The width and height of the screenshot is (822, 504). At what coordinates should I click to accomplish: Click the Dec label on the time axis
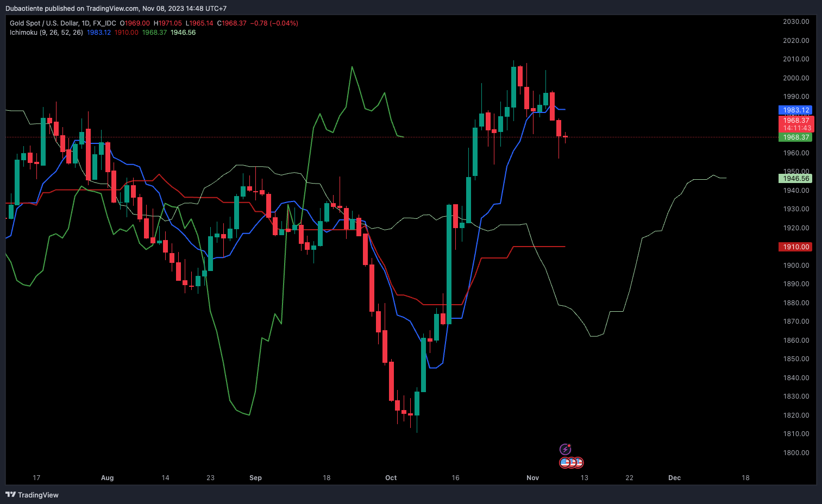tap(674, 478)
